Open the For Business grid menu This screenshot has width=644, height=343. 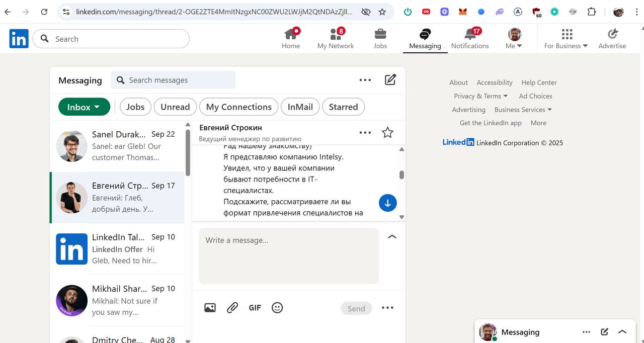pos(566,39)
